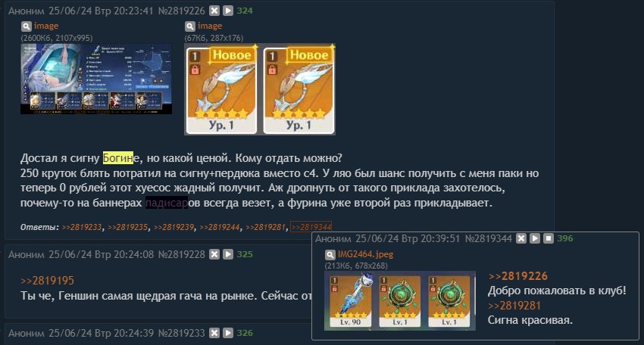
Task: Hide post №2819233 with X icon
Action: tap(214, 333)
